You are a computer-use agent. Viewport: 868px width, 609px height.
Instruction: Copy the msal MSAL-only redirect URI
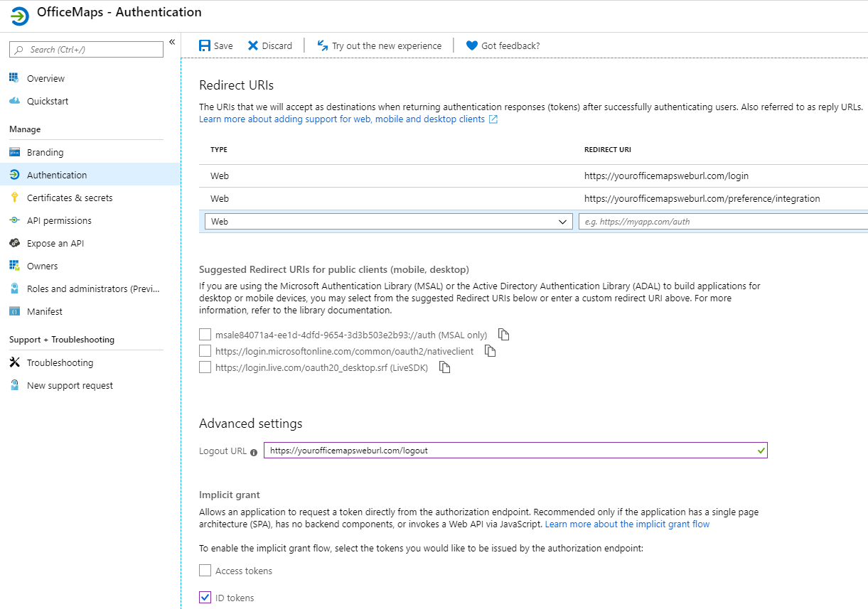point(503,334)
